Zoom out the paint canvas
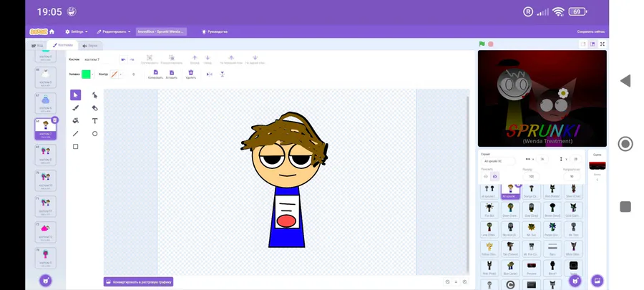 click(447, 282)
